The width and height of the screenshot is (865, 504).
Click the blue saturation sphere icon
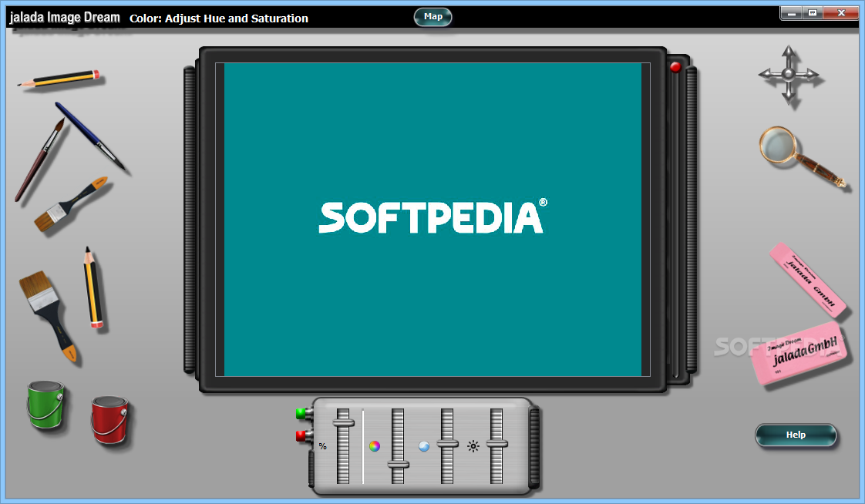coord(424,446)
